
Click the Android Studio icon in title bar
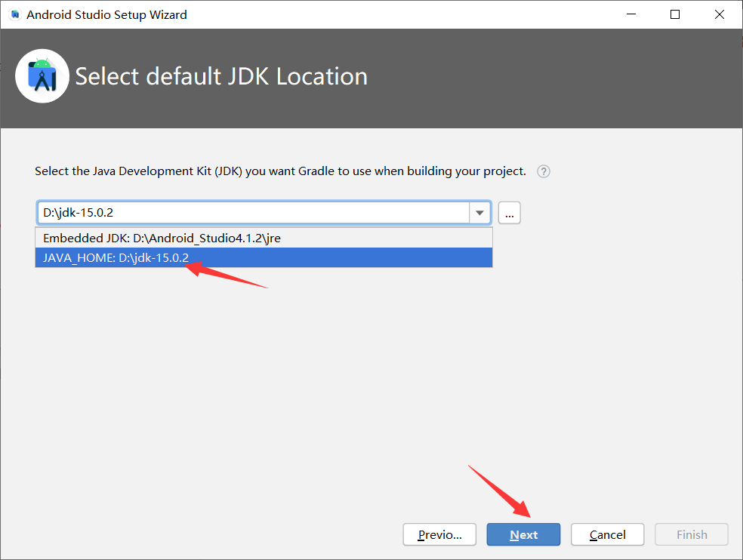pyautogui.click(x=14, y=14)
